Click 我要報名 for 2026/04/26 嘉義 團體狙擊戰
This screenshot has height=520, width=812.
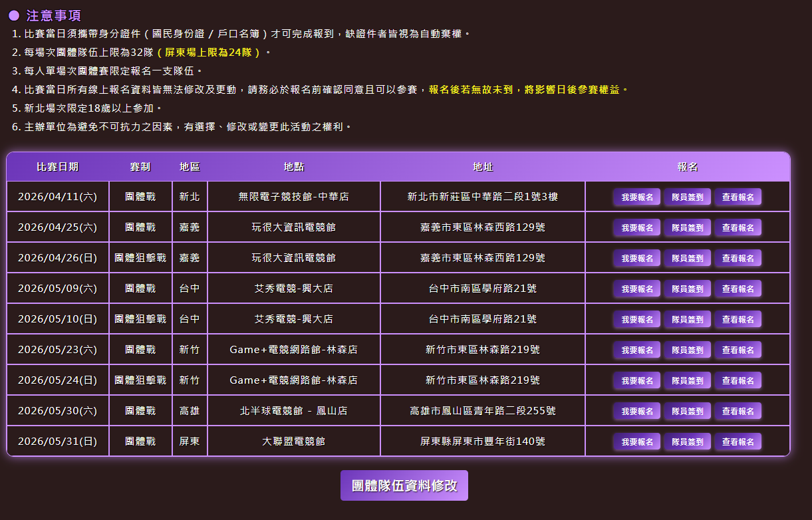[636, 258]
